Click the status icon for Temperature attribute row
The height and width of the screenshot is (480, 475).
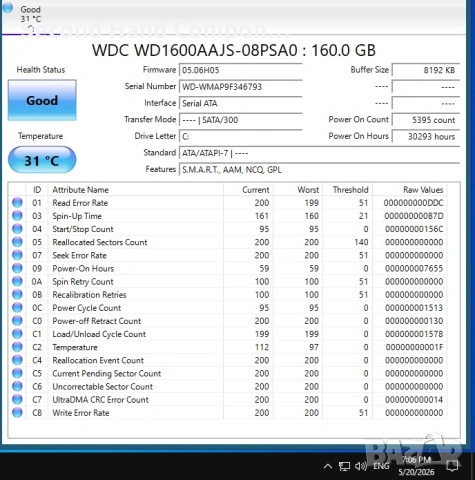pyautogui.click(x=17, y=347)
